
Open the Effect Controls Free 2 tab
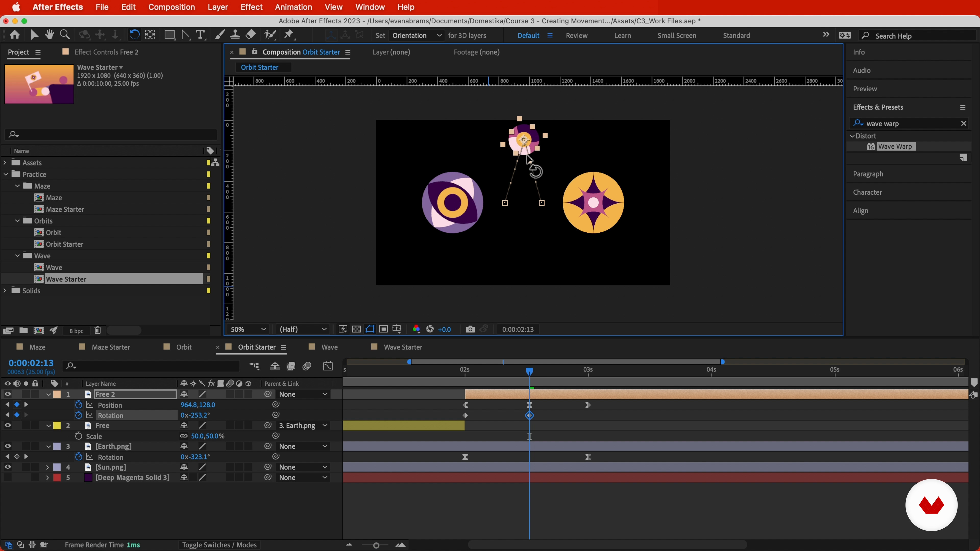coord(106,52)
